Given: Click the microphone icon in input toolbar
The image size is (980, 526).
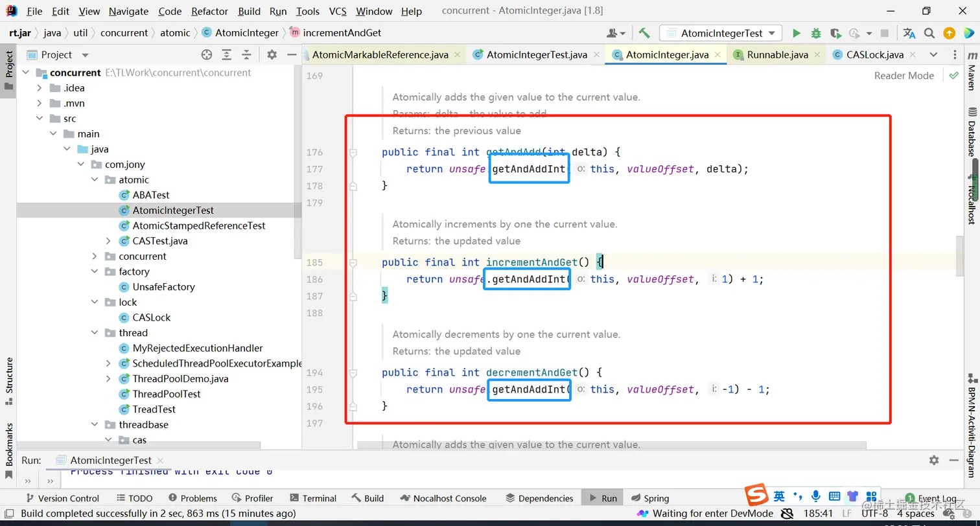Looking at the screenshot, I should [x=816, y=496].
